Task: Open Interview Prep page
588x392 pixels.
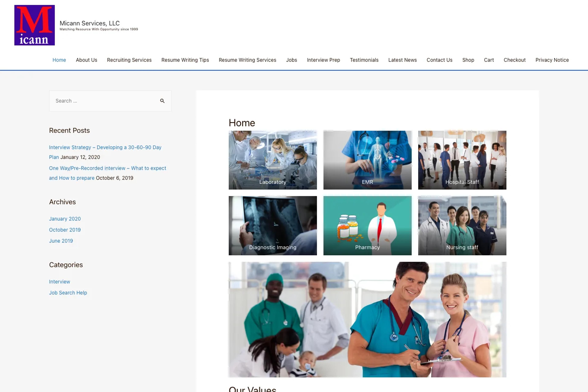Action: pyautogui.click(x=323, y=60)
